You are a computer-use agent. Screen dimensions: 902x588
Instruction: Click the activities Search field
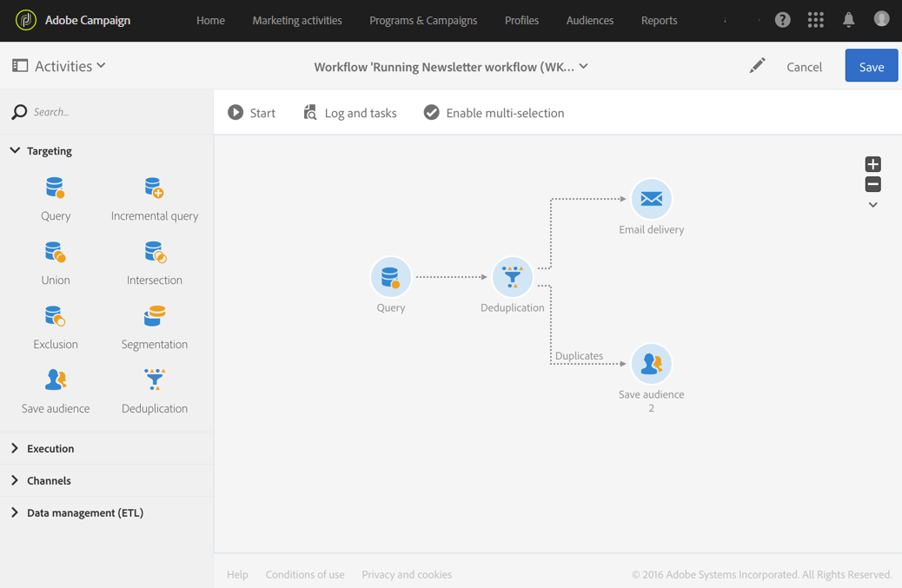click(113, 112)
